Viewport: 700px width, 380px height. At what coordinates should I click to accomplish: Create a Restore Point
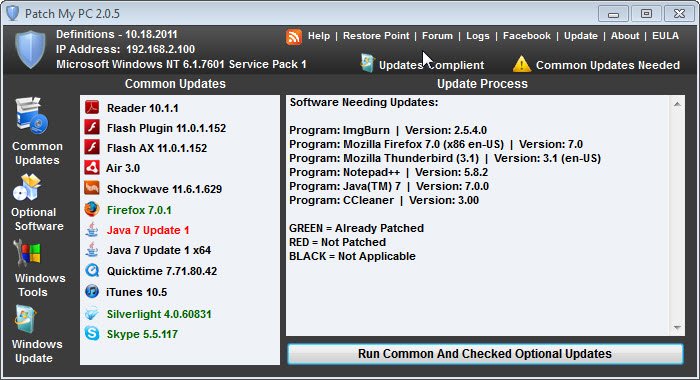click(376, 36)
